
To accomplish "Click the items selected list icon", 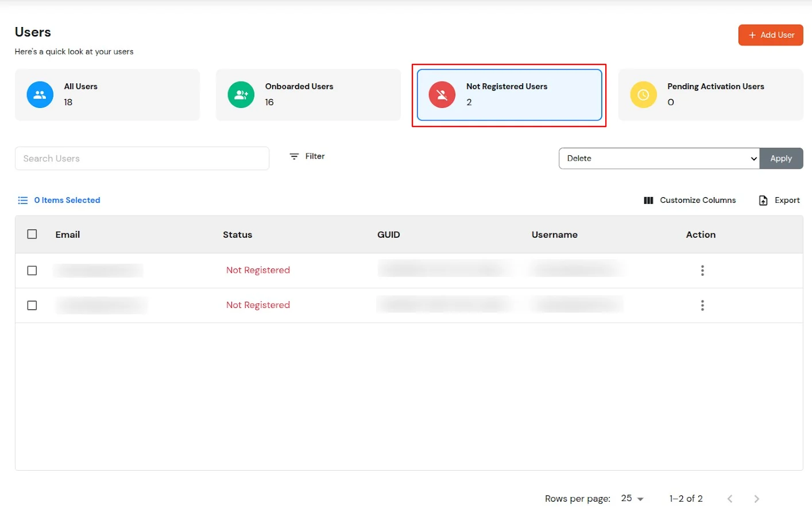I will tap(22, 200).
